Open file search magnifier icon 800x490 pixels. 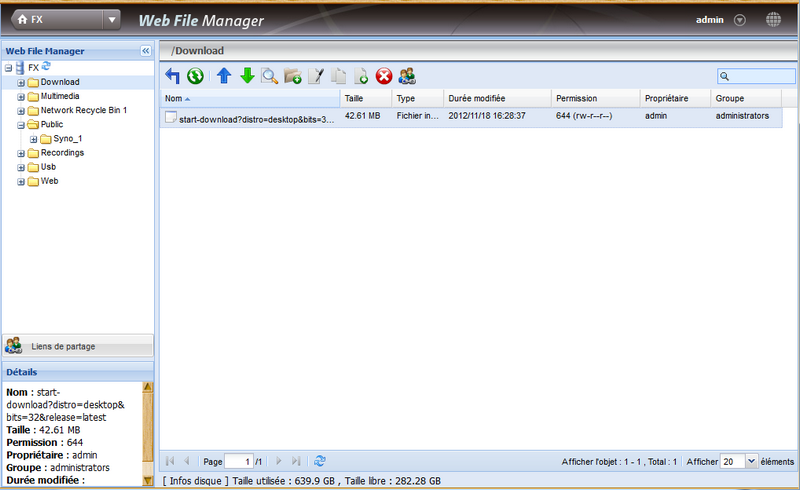pyautogui.click(x=269, y=76)
